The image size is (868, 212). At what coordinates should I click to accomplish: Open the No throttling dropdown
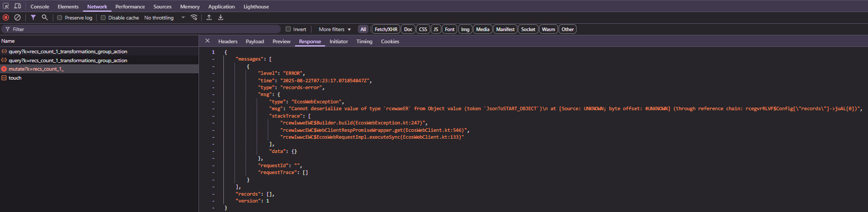(165, 18)
